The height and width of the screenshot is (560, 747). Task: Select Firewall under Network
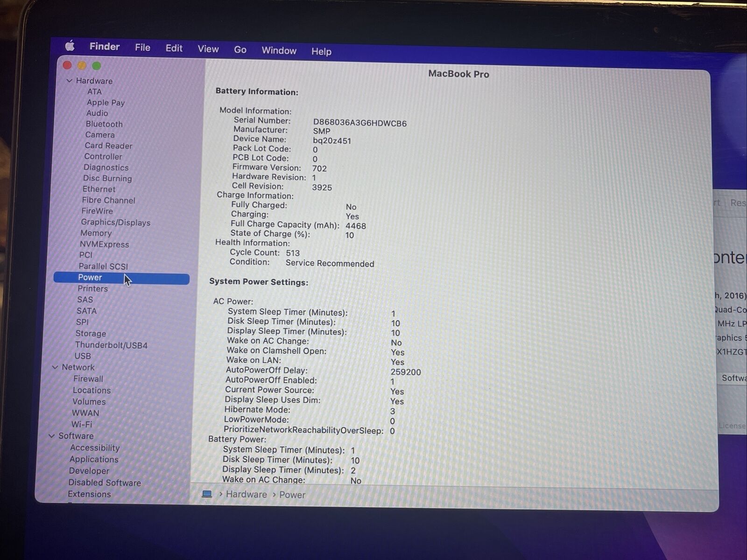click(88, 379)
